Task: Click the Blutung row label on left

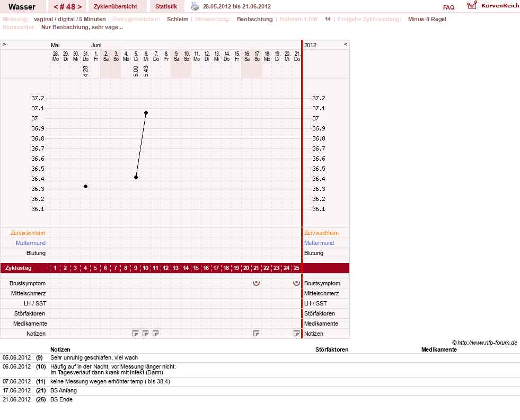Action: pos(36,253)
